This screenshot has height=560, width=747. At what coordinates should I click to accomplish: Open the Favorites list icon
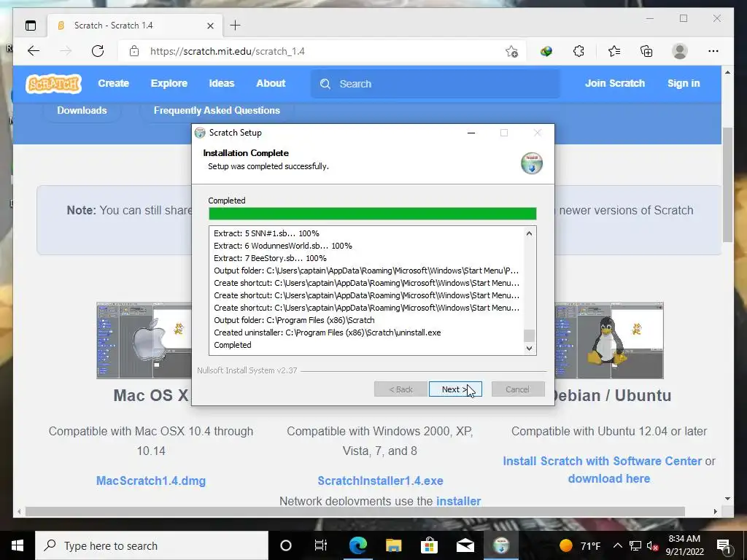point(614,51)
